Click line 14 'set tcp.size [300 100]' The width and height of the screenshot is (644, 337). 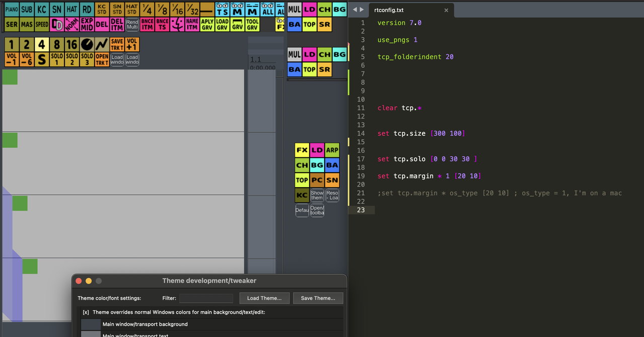click(421, 133)
